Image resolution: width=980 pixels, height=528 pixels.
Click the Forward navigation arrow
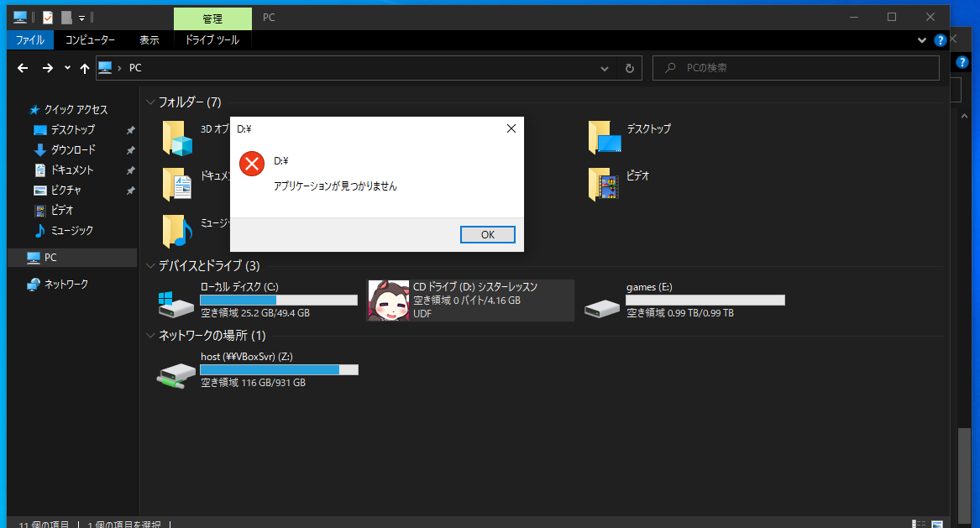(48, 68)
